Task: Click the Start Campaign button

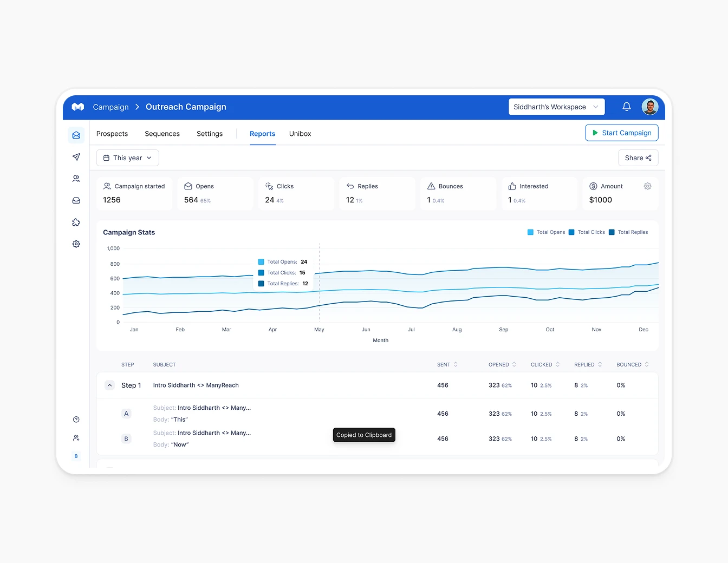Action: (x=622, y=133)
